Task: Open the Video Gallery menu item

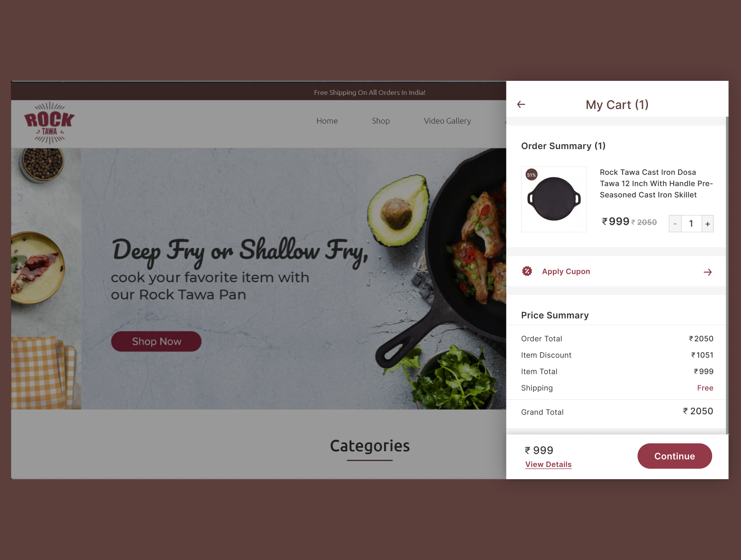Action: (447, 121)
